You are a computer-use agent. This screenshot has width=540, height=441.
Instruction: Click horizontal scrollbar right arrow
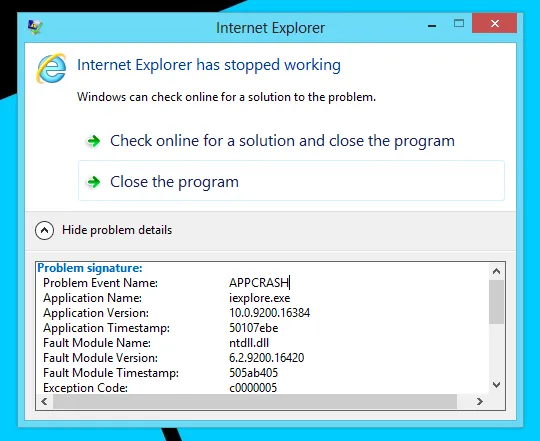[x=480, y=401]
